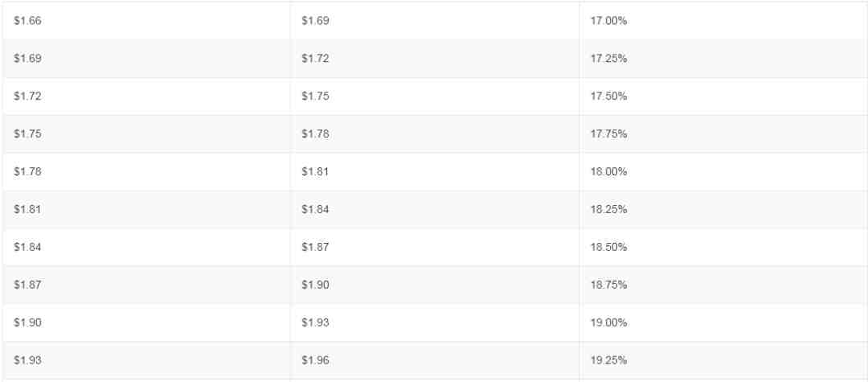
Task: Click the $1.66 cell in first column
Action: [146, 21]
